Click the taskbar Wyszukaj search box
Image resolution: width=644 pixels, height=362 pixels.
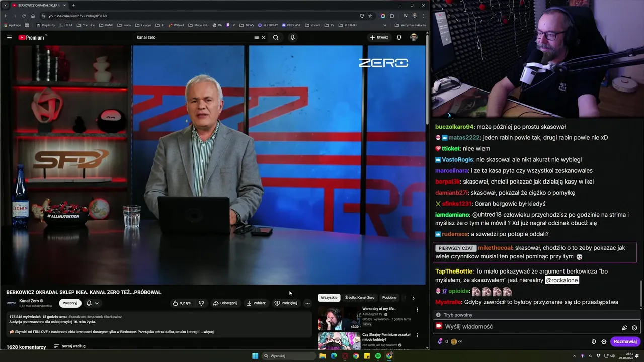pyautogui.click(x=289, y=356)
